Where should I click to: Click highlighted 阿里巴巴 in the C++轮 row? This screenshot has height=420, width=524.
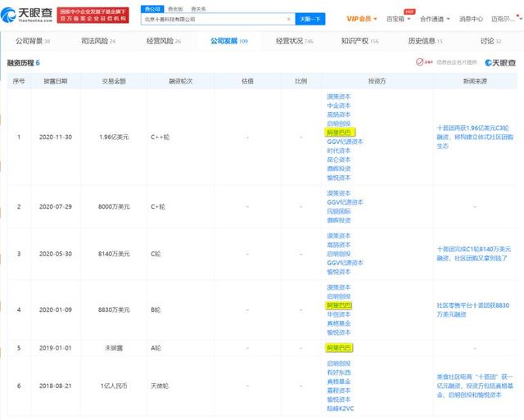click(x=340, y=133)
